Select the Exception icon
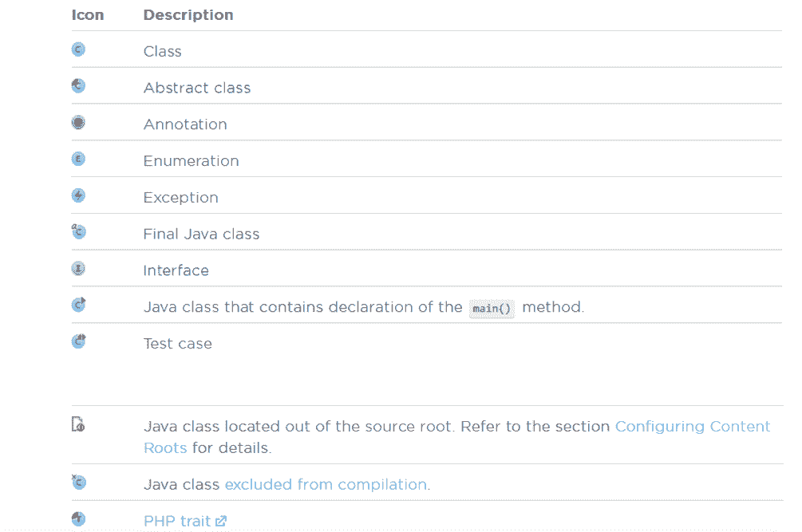Viewport: 802px width, 532px height. coord(78,196)
